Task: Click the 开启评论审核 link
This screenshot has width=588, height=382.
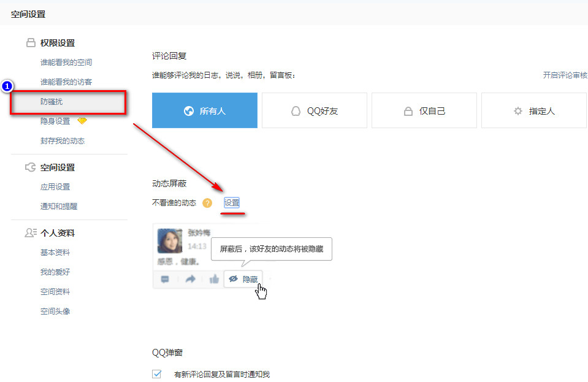Action: click(x=565, y=75)
